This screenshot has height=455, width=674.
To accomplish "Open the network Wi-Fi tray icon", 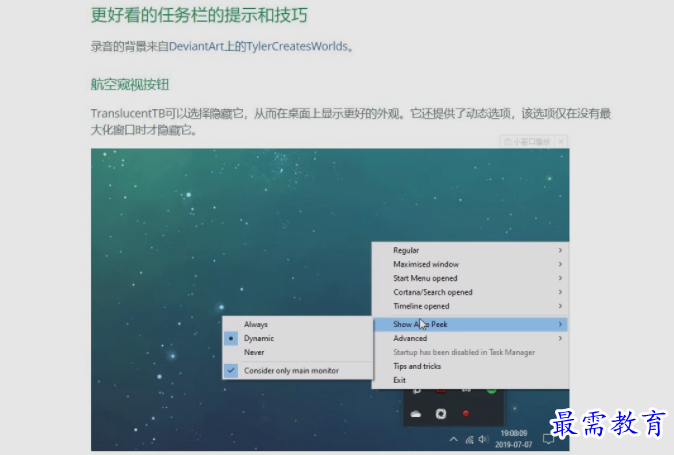I will pos(469,440).
